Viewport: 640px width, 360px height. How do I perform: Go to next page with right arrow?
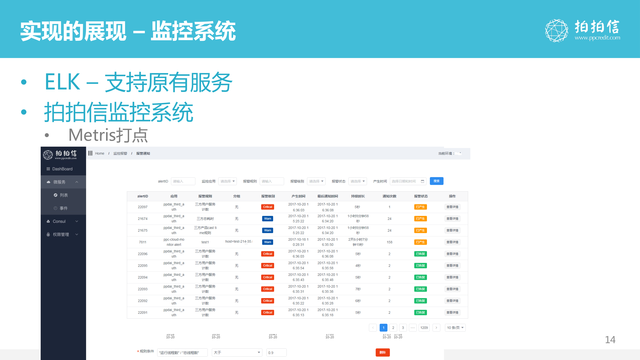pos(436,328)
